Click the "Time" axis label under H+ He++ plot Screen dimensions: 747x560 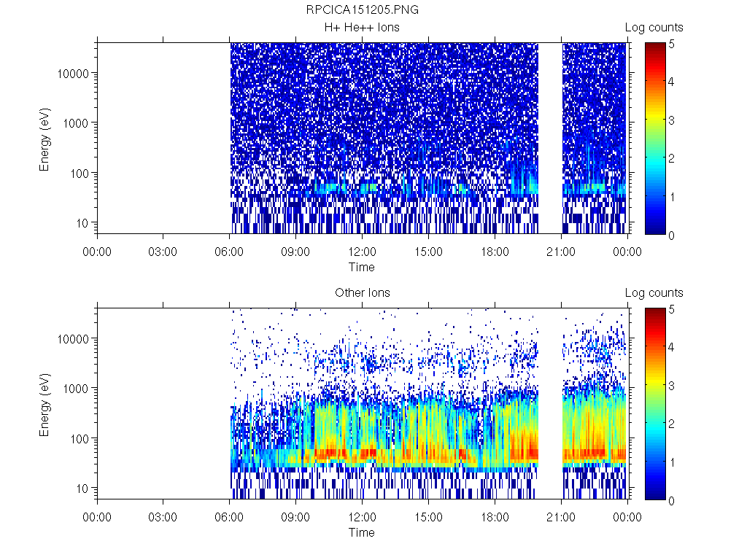pos(362,267)
